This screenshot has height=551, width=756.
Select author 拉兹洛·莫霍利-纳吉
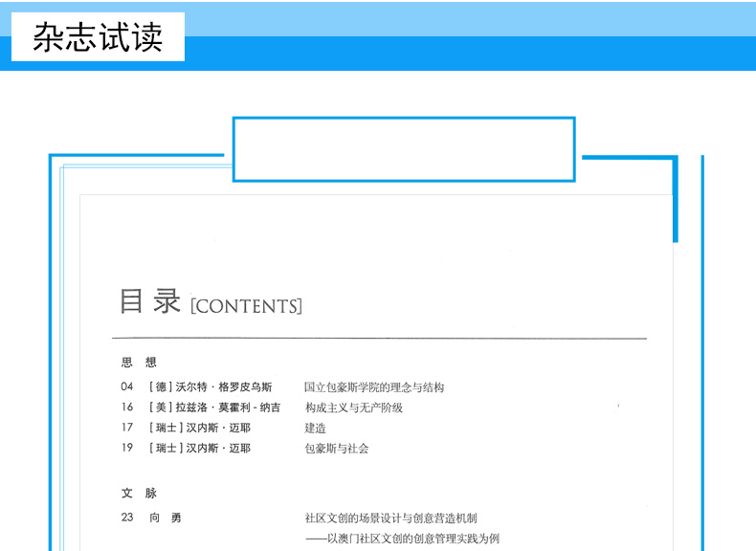click(x=214, y=408)
